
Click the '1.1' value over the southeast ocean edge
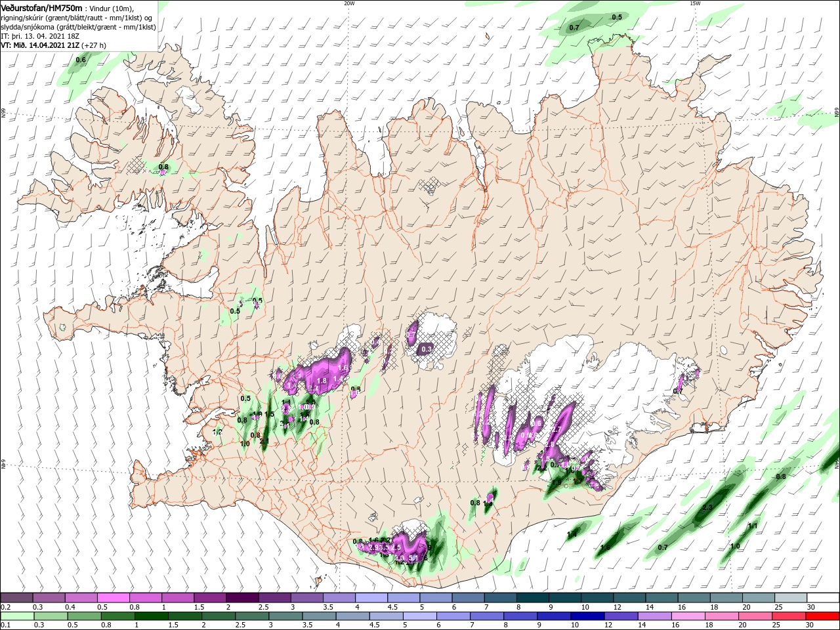click(x=753, y=526)
